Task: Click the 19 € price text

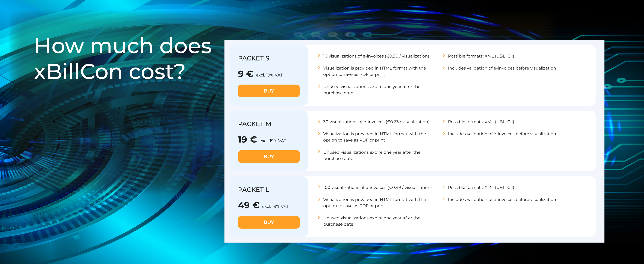Action: [247, 140]
